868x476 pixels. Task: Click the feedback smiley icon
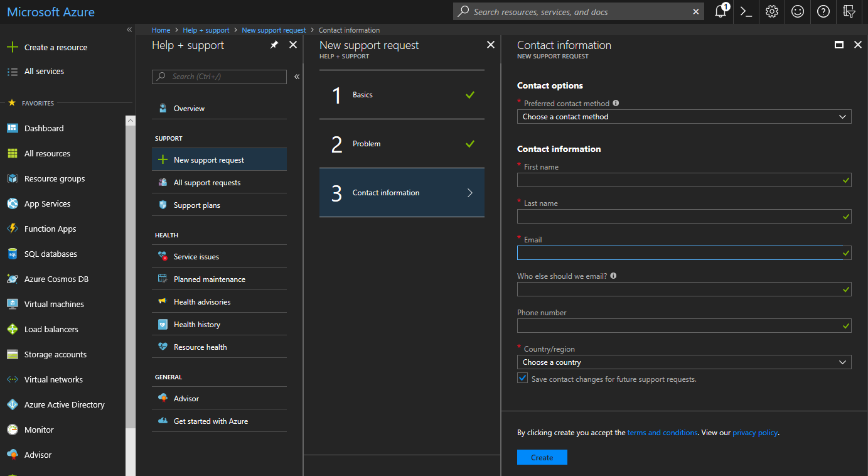(x=798, y=11)
